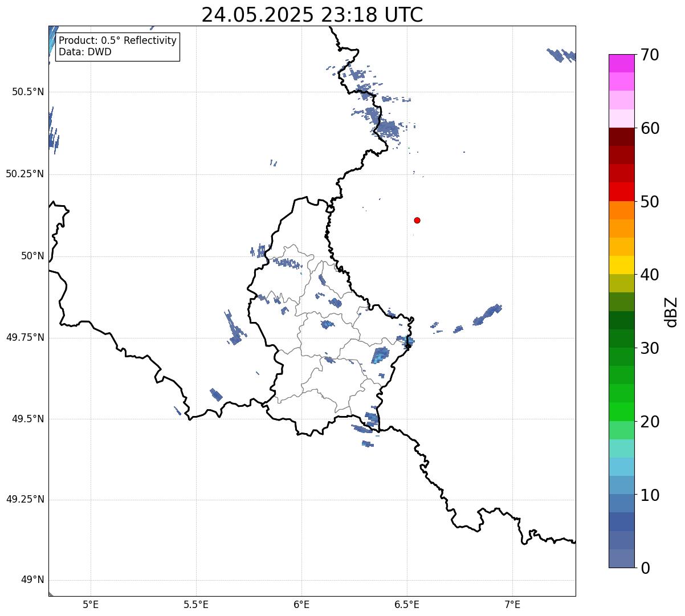This screenshot has height=616, width=685.
Task: Pick the magenta swatch at top of colorbar
Action: (x=621, y=63)
